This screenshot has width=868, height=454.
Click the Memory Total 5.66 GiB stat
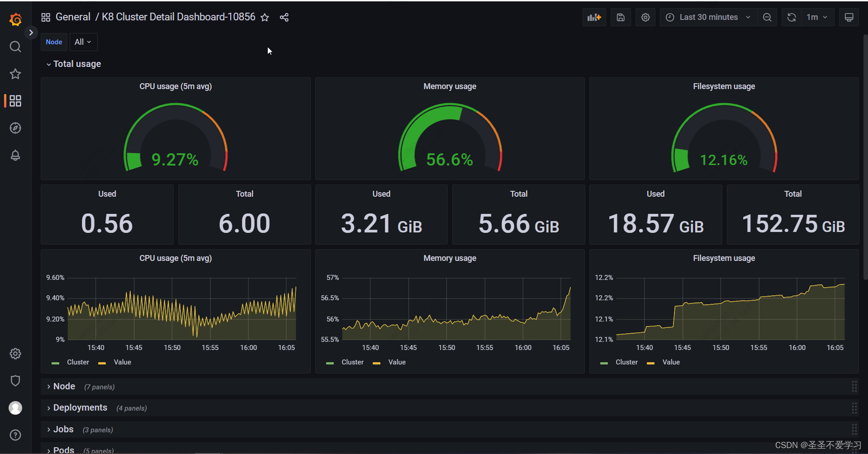[519, 214]
